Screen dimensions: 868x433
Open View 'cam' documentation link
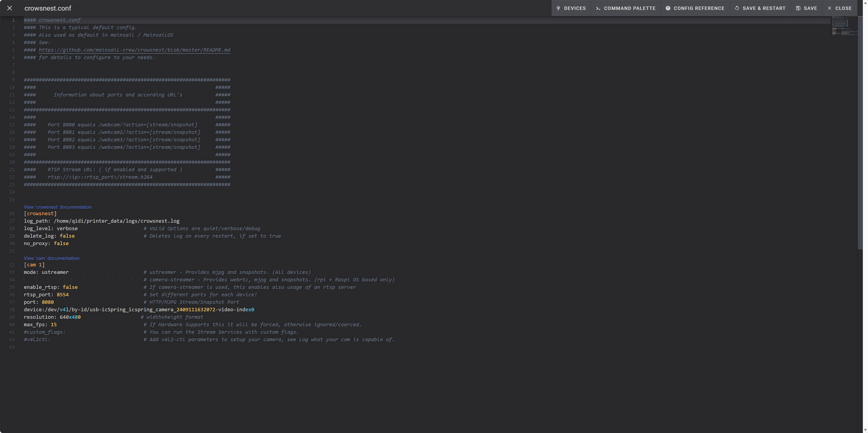coord(52,258)
